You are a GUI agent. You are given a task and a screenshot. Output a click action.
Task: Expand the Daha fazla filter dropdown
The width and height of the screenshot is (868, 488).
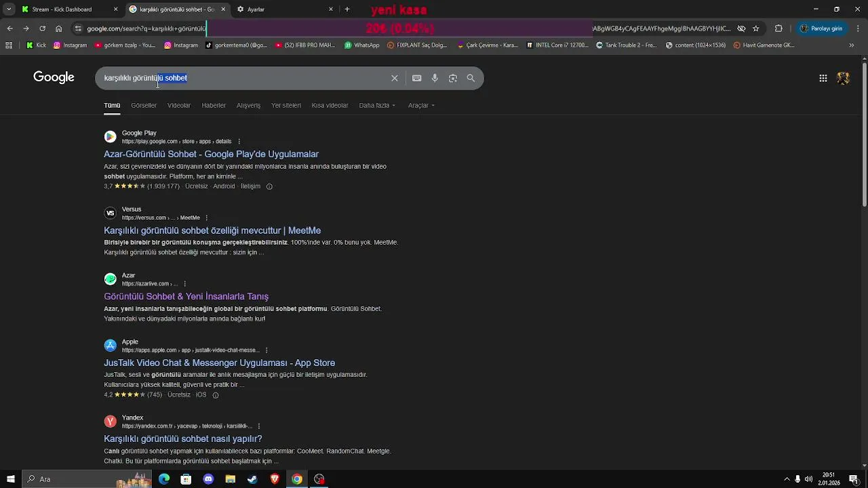point(377,106)
